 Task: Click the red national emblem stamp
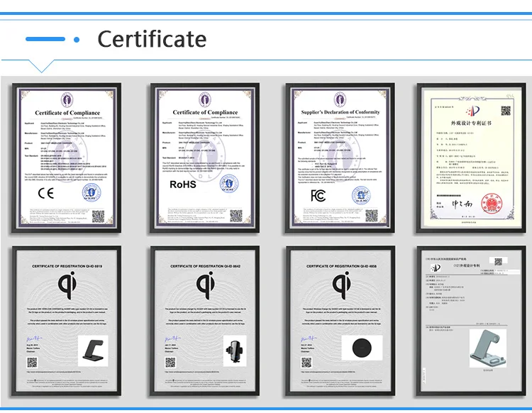(492, 204)
